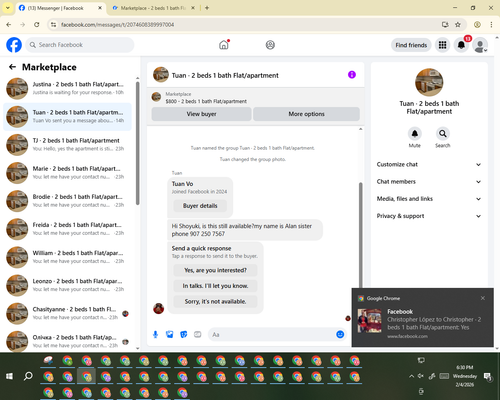
Task: Open Chasityanne conversation in list
Action: 68,313
